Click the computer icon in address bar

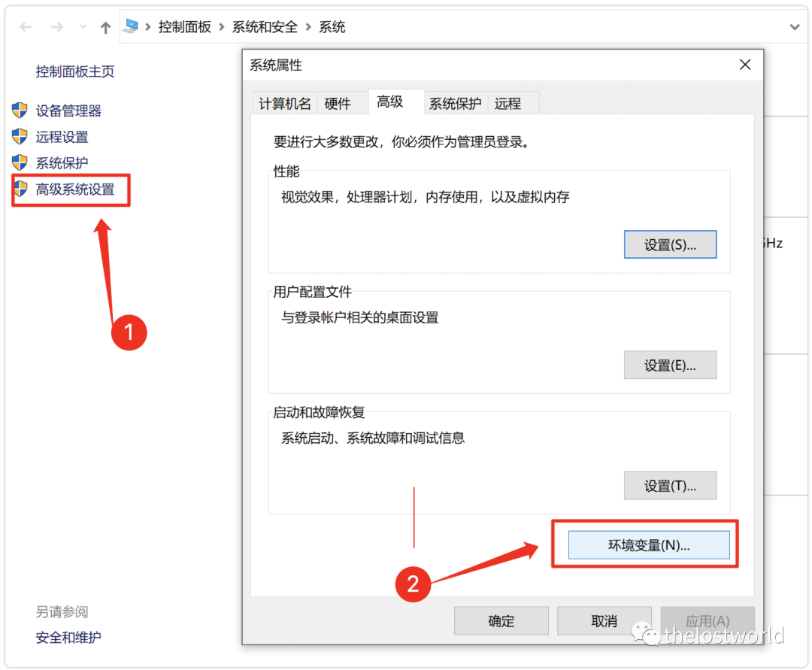pyautogui.click(x=132, y=26)
